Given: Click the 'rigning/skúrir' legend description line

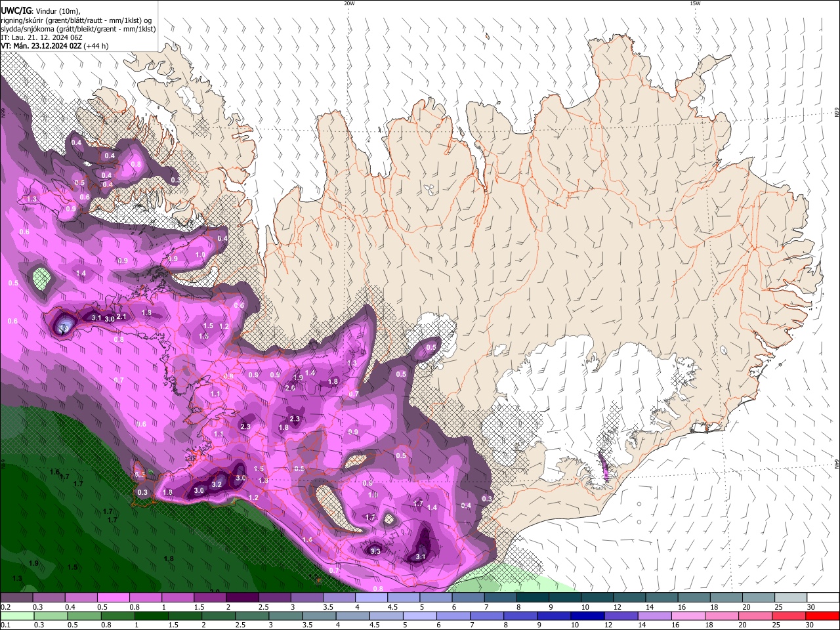Looking at the screenshot, I should [x=75, y=20].
